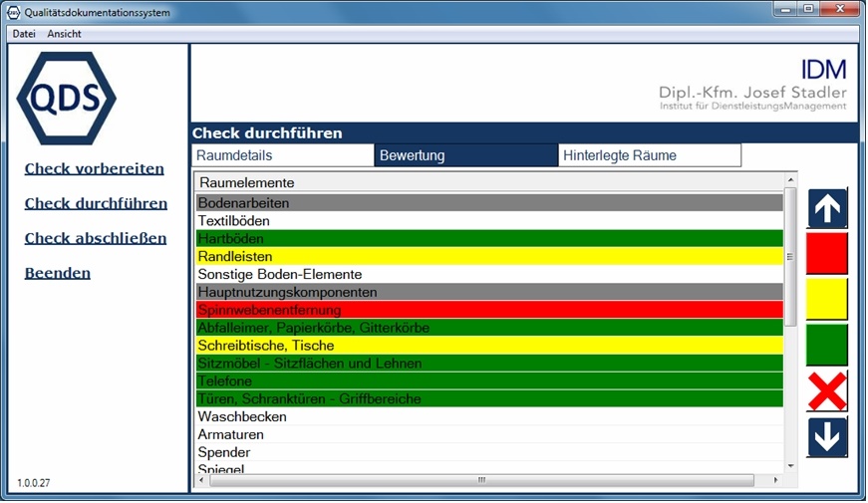
Task: Select the yellow rating color button
Action: pyautogui.click(x=827, y=299)
